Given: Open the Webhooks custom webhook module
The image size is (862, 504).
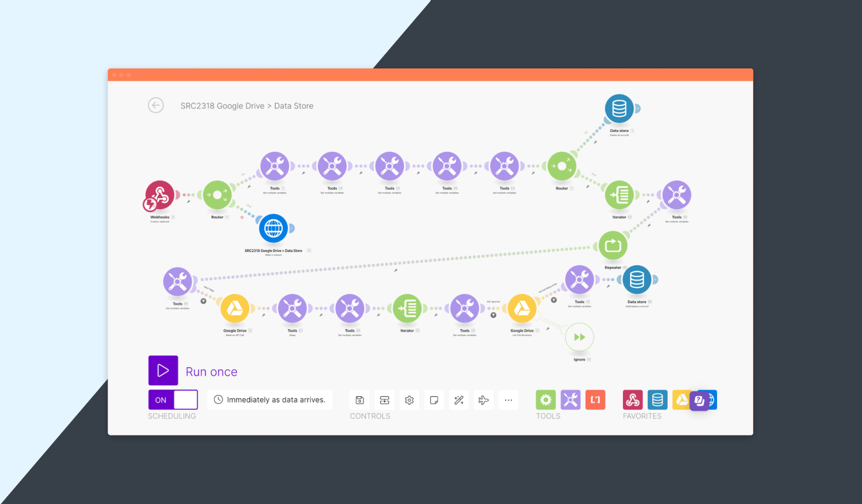Looking at the screenshot, I should (x=160, y=195).
